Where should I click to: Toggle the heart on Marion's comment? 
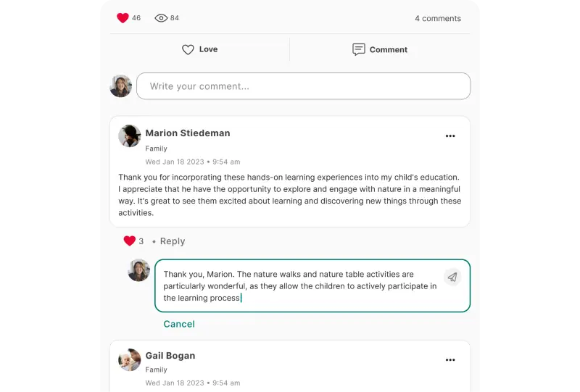(130, 241)
